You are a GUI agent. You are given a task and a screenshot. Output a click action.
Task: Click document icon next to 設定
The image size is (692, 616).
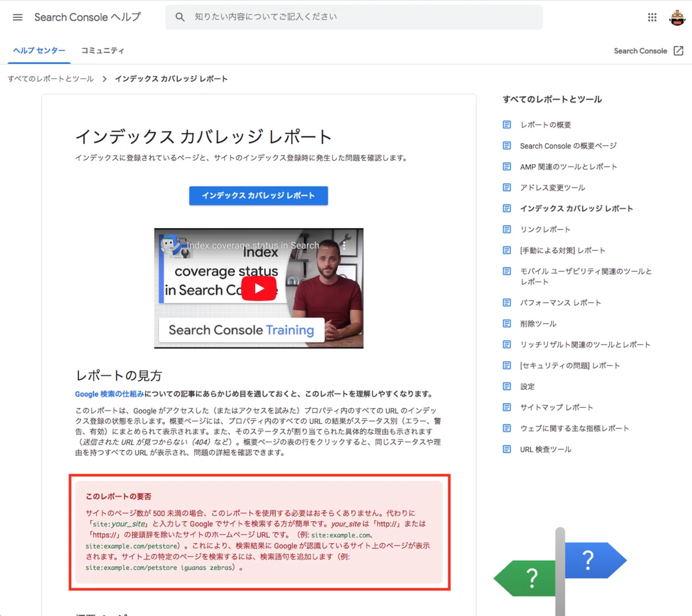pyautogui.click(x=507, y=386)
